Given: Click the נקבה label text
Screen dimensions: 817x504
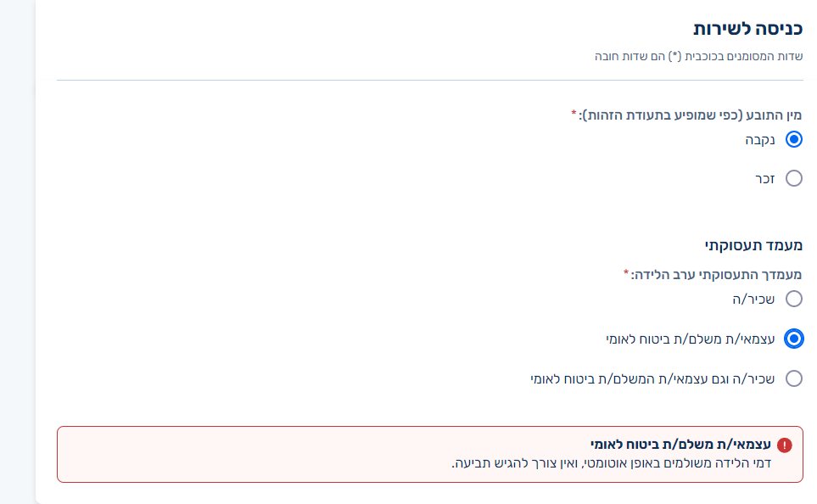Looking at the screenshot, I should pyautogui.click(x=761, y=140).
